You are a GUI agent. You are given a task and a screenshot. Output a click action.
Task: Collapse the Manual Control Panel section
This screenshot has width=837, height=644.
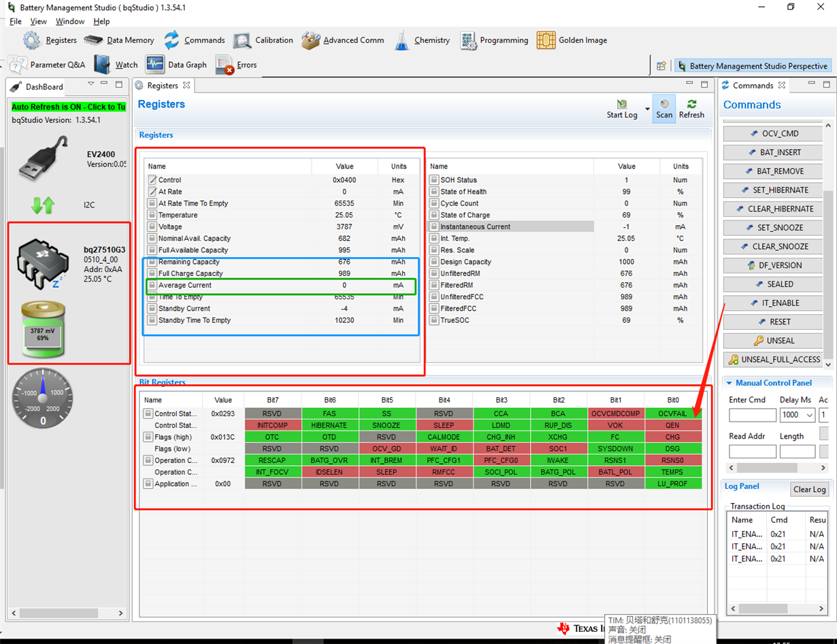[x=729, y=383]
